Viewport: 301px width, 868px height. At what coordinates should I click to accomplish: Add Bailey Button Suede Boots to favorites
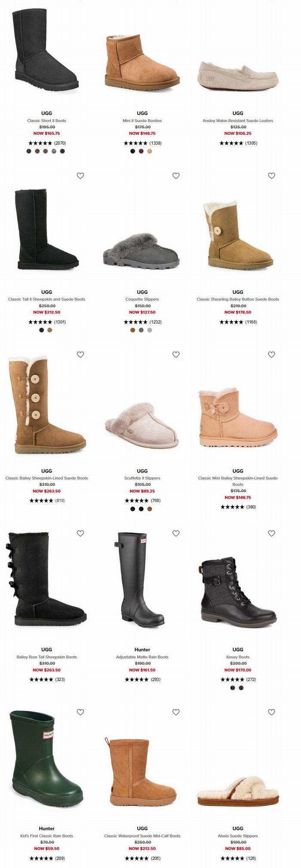pos(271,176)
